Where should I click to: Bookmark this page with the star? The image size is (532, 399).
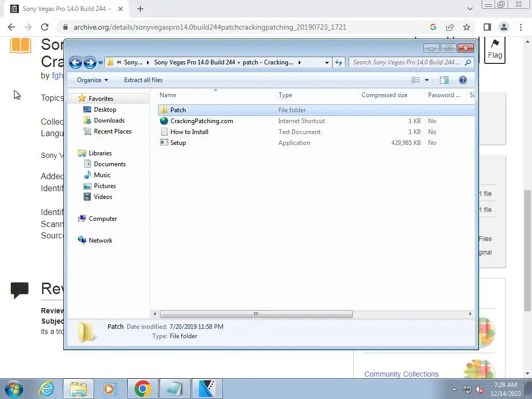[467, 27]
